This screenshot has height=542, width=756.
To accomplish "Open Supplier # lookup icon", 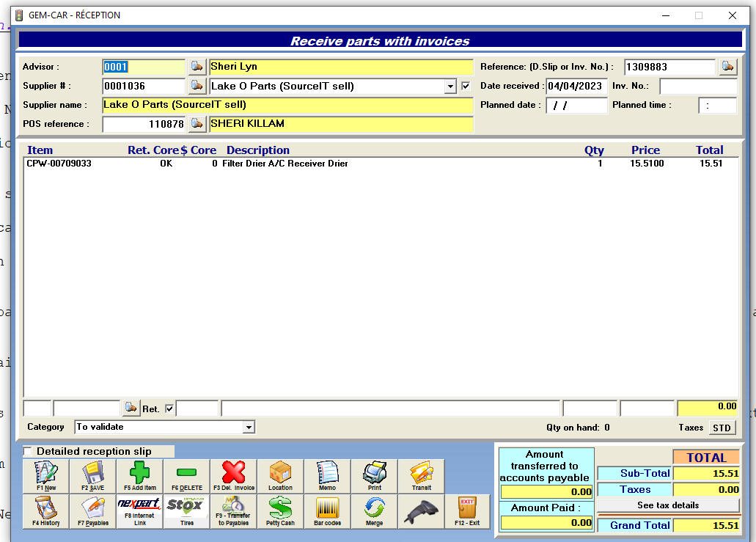I will click(197, 86).
